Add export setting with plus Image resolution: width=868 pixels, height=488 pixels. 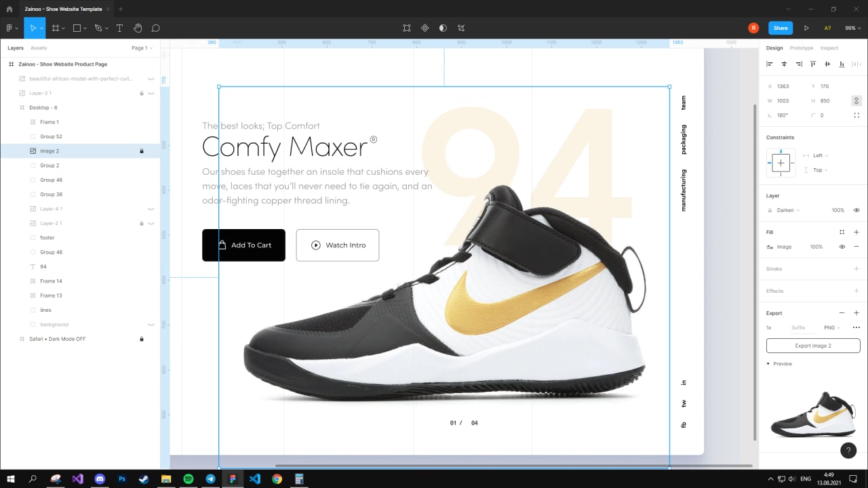856,313
